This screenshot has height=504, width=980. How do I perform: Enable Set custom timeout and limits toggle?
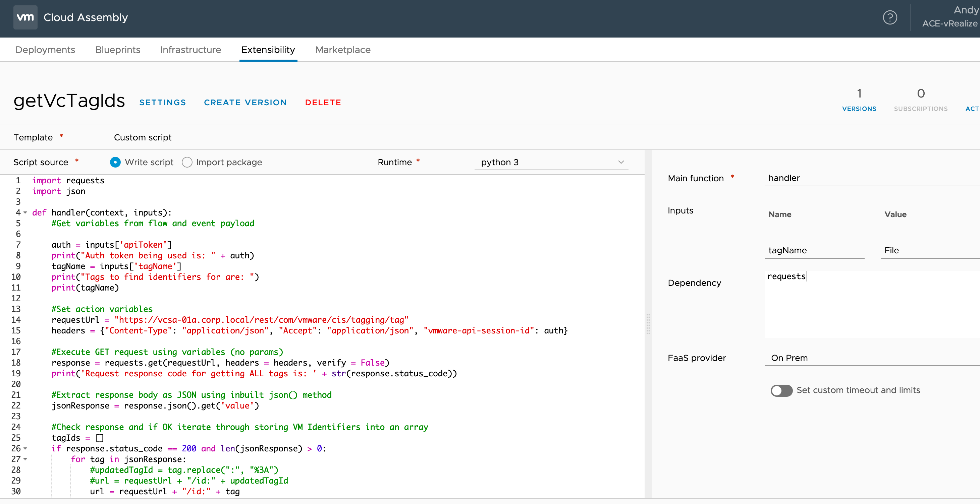click(781, 390)
